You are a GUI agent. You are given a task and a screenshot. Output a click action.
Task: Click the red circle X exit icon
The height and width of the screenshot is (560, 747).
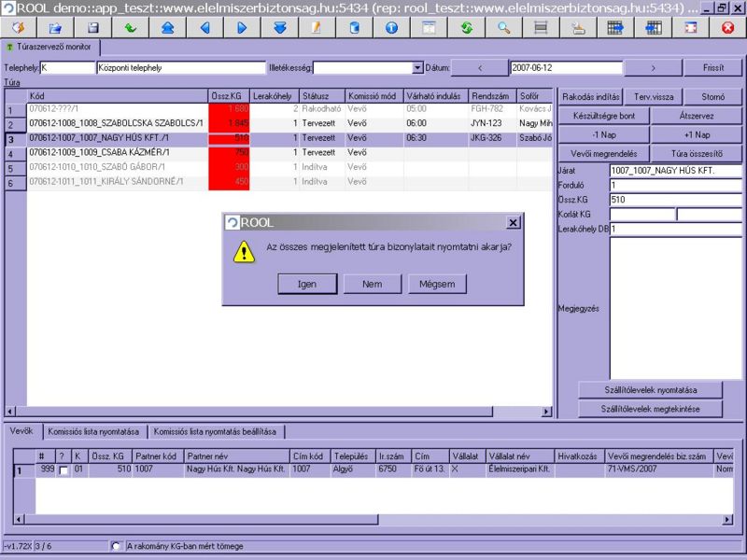point(727,28)
